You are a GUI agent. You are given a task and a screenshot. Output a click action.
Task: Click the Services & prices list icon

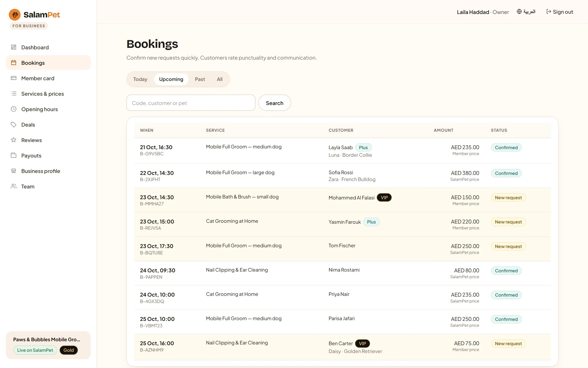13,93
